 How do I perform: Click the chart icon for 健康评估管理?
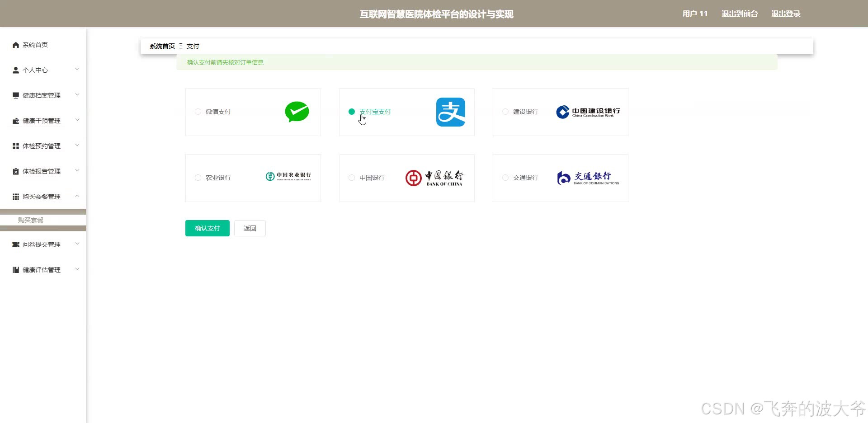coord(16,270)
